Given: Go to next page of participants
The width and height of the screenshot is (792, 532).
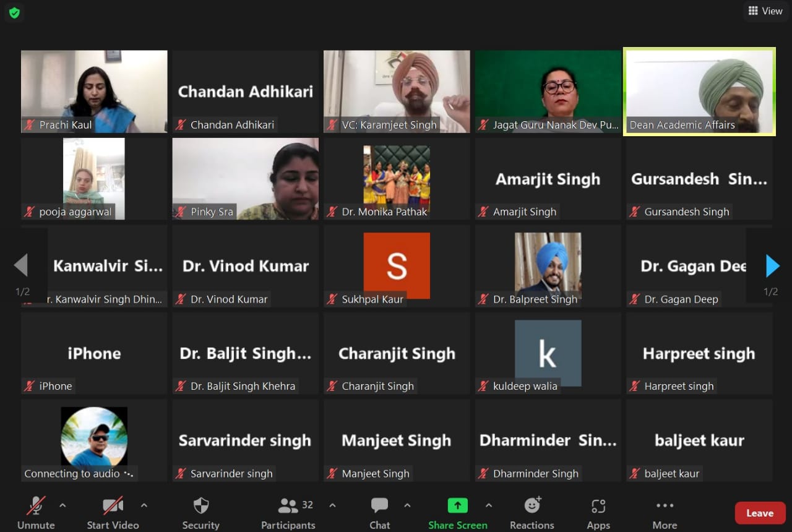Looking at the screenshot, I should tap(772, 266).
